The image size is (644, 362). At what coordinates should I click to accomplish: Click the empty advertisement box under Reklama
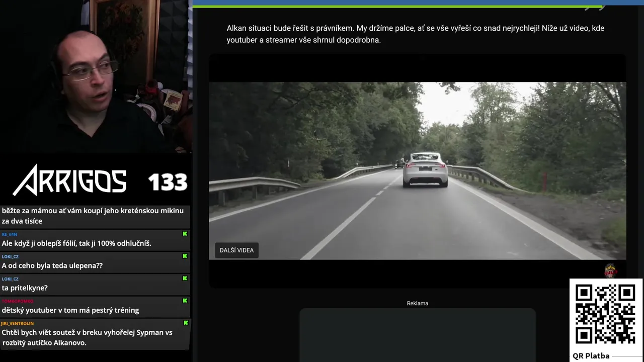[418, 335]
